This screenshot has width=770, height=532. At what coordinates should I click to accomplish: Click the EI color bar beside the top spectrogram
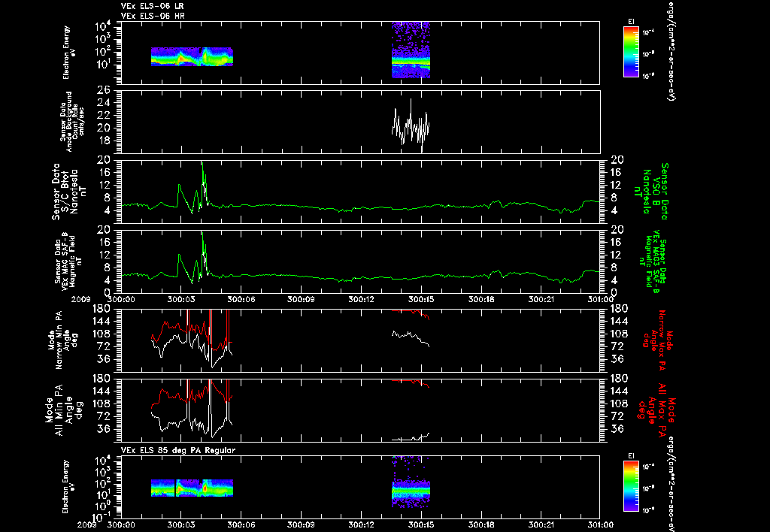(631, 52)
